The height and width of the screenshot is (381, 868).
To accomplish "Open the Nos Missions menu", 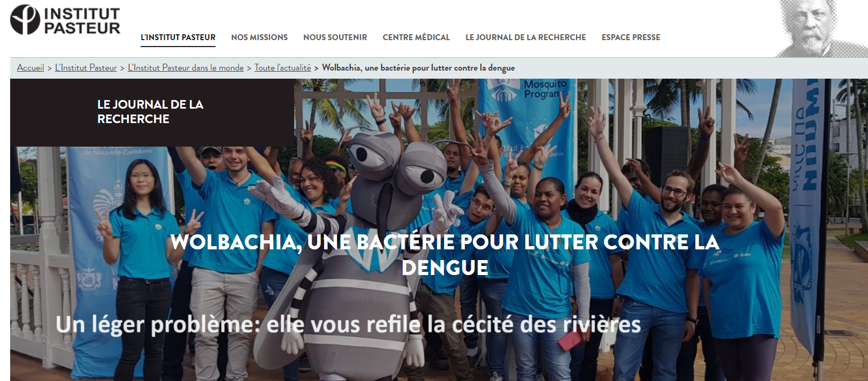I will point(259,37).
